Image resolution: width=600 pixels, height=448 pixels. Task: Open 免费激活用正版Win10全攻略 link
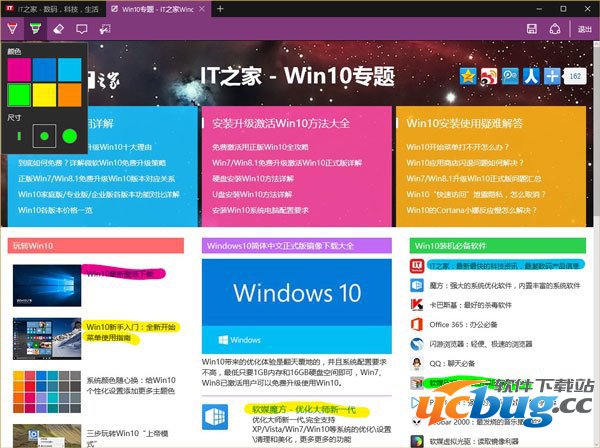[260, 147]
